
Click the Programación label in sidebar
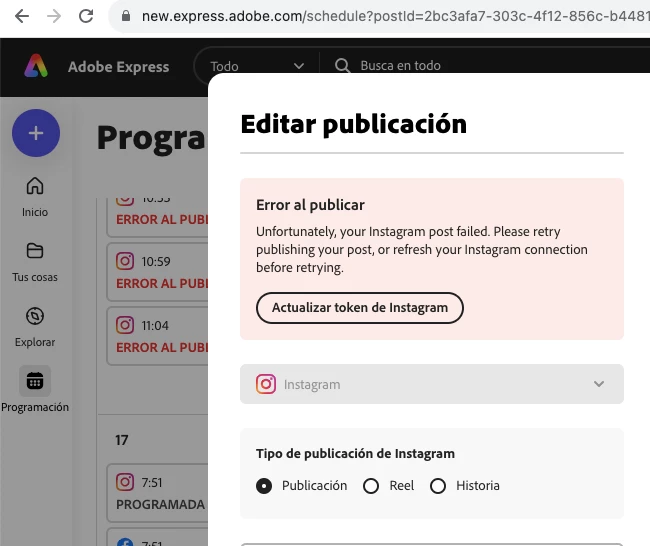click(35, 407)
